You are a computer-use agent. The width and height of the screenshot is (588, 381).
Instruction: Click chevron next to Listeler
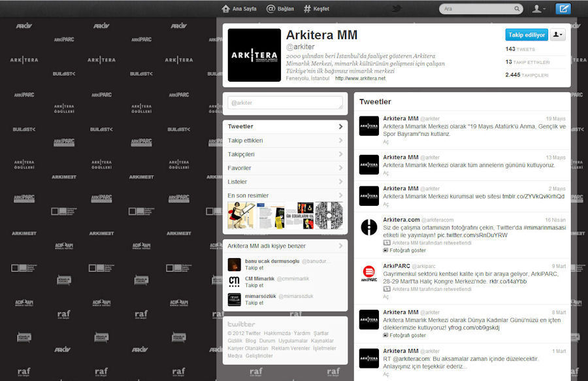(x=340, y=182)
